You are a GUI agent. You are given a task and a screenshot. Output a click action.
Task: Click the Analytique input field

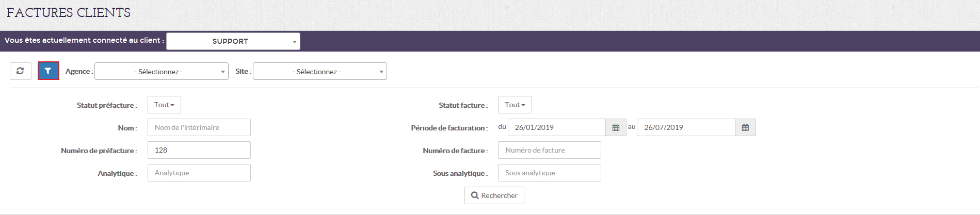(x=199, y=173)
